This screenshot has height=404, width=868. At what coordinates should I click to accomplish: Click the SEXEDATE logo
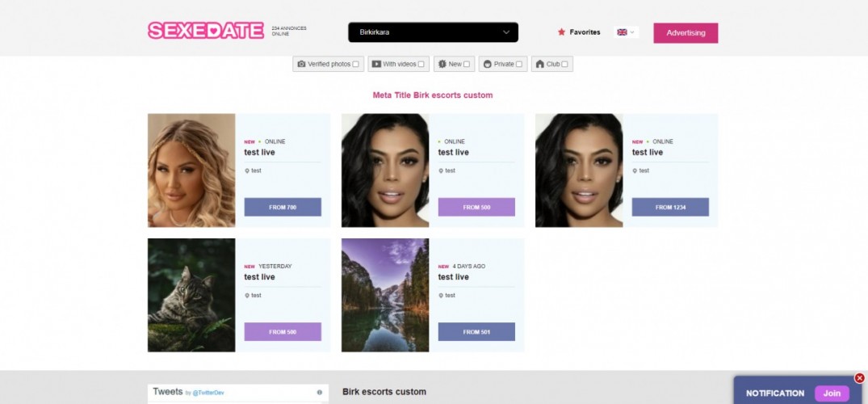click(206, 31)
